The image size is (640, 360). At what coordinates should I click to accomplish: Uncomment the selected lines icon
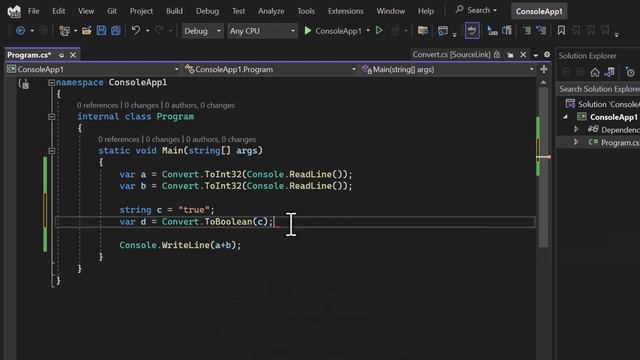541,31
